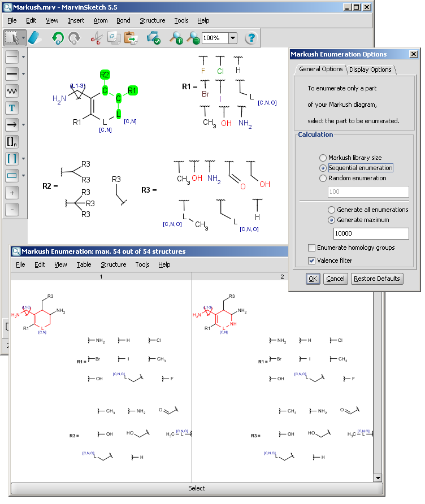Switch to the Display Options tab
The height and width of the screenshot is (504, 425).
click(x=370, y=69)
